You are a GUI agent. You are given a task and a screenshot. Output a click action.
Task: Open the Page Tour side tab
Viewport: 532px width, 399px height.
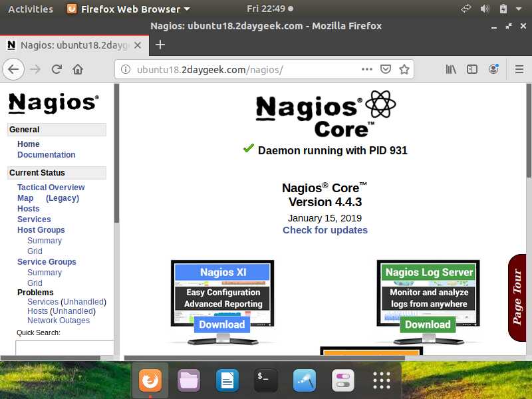click(517, 297)
